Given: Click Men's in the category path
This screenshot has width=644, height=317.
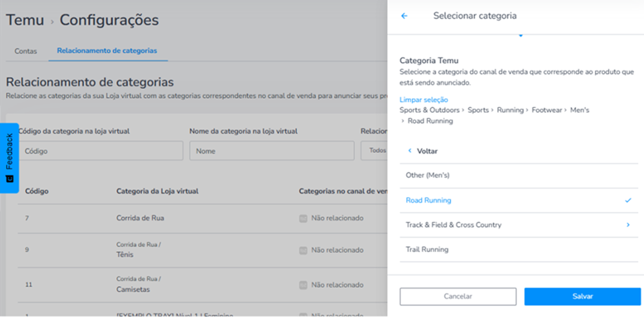Looking at the screenshot, I should pyautogui.click(x=580, y=110).
